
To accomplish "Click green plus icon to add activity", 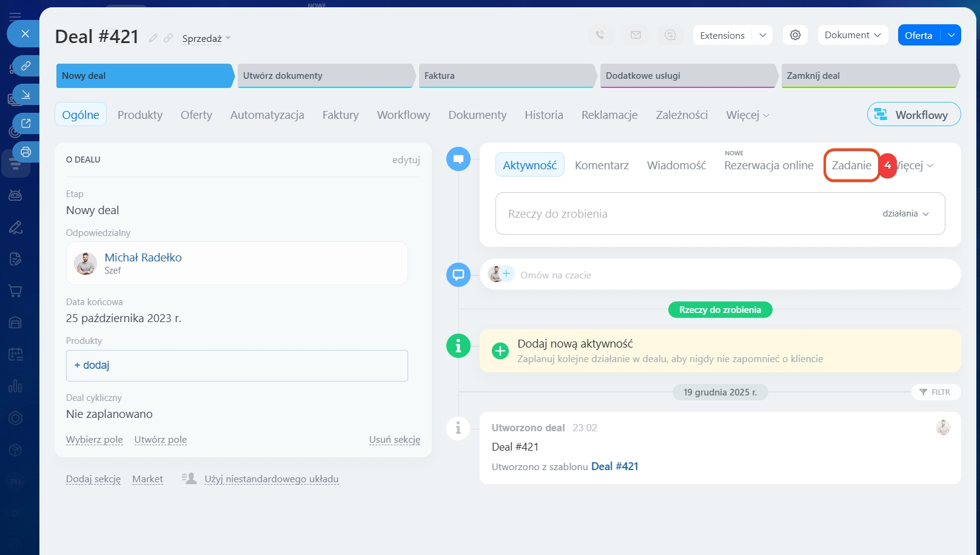I will pos(500,351).
